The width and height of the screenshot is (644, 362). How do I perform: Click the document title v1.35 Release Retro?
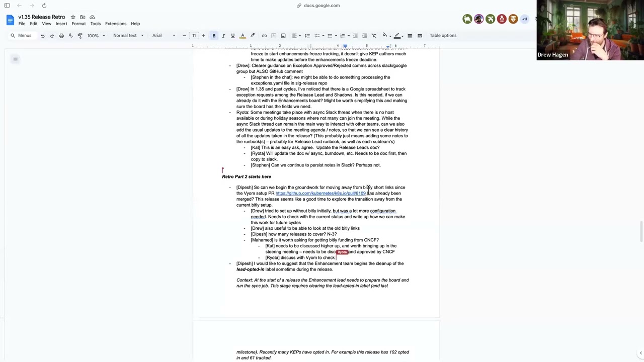coord(42,17)
